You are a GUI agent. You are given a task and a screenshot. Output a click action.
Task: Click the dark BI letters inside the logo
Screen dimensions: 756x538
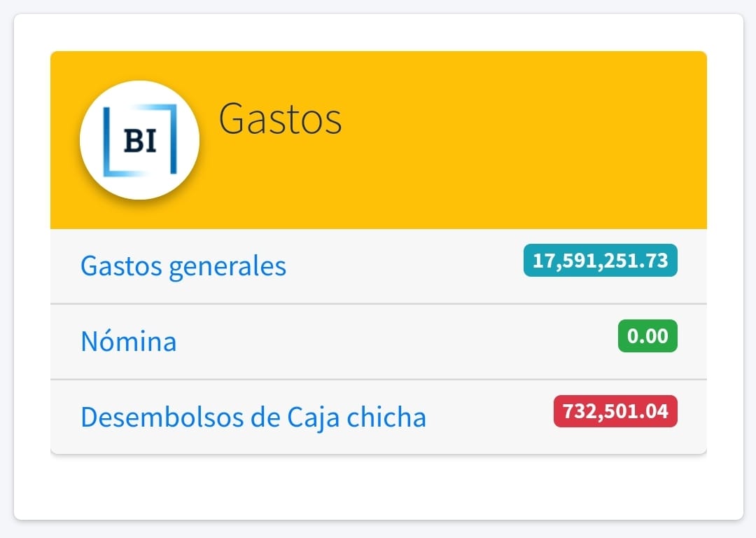coord(140,141)
